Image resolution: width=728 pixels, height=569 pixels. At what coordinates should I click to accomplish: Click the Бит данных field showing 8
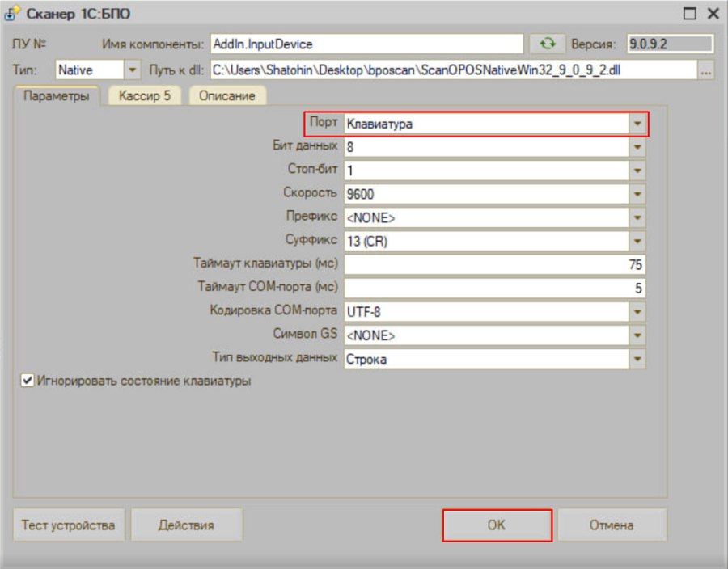pyautogui.click(x=487, y=147)
